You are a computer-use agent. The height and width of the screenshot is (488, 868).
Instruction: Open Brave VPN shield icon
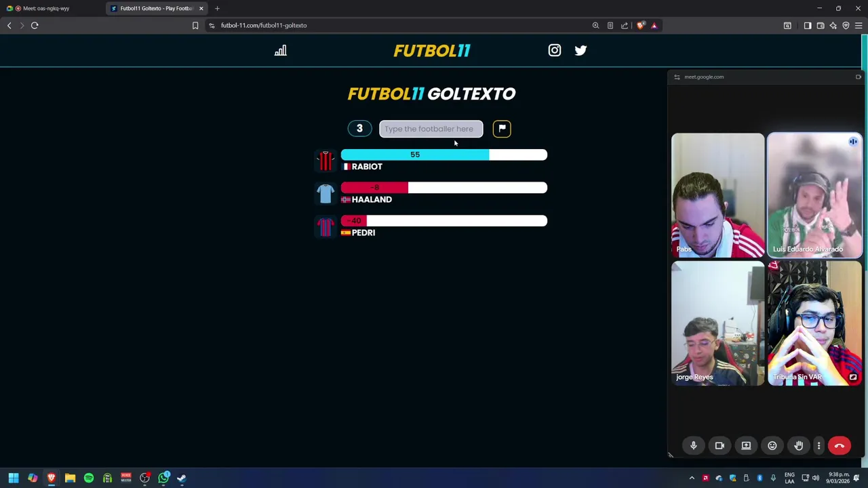pyautogui.click(x=846, y=26)
